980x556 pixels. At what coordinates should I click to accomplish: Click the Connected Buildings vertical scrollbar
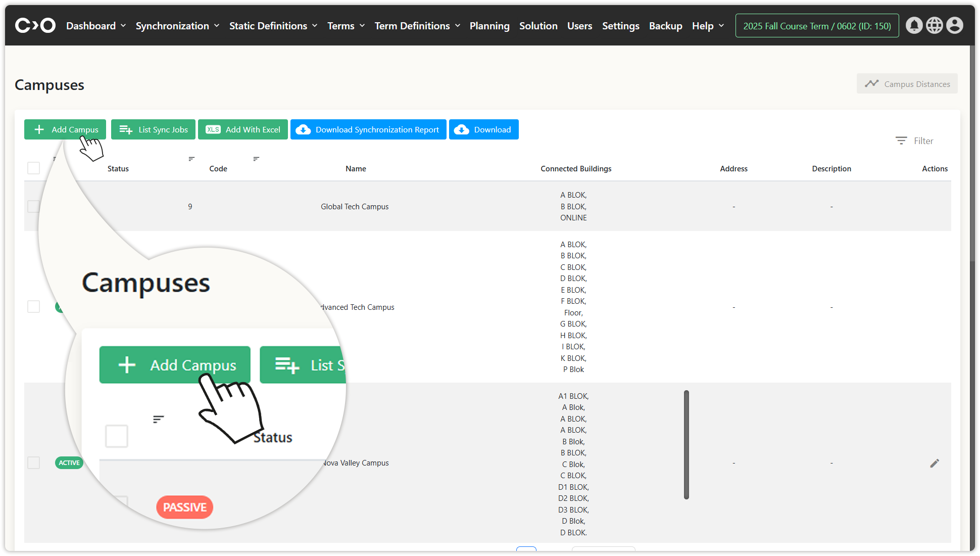(686, 445)
